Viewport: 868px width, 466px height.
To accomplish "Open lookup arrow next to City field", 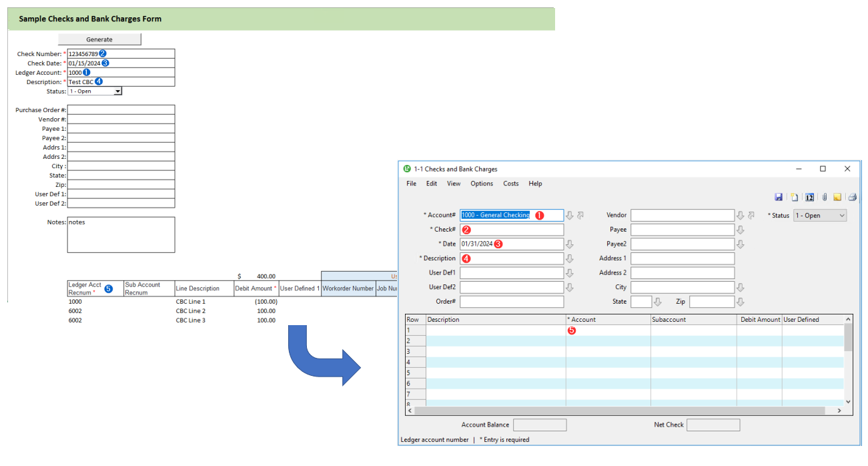I will [x=741, y=287].
